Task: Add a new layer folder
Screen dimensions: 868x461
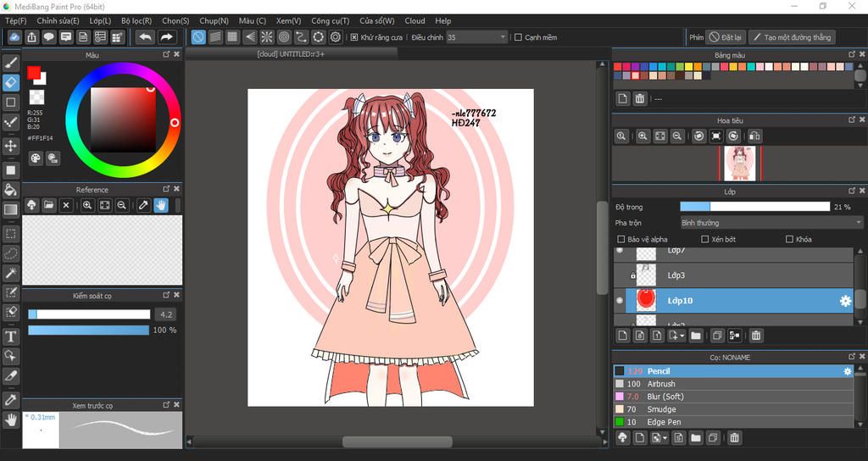Action: click(x=695, y=336)
